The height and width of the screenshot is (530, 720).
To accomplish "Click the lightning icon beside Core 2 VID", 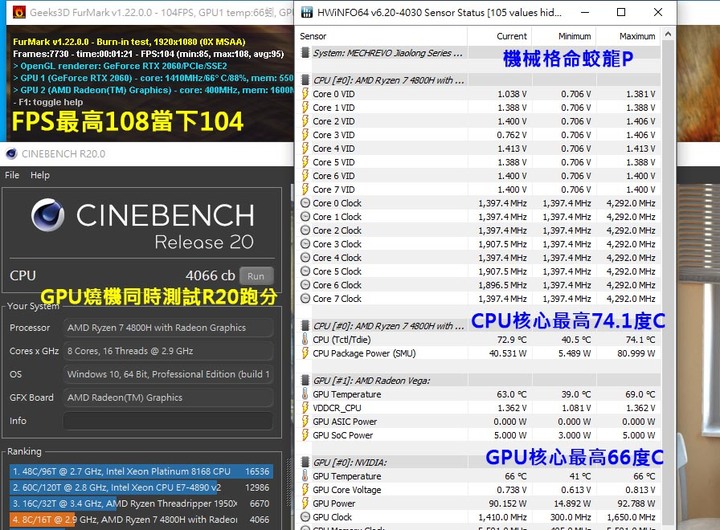I will coord(305,121).
